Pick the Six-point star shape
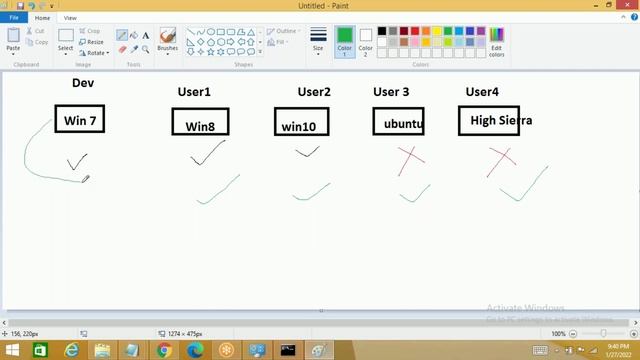This screenshot has height=360, width=640. (221, 51)
